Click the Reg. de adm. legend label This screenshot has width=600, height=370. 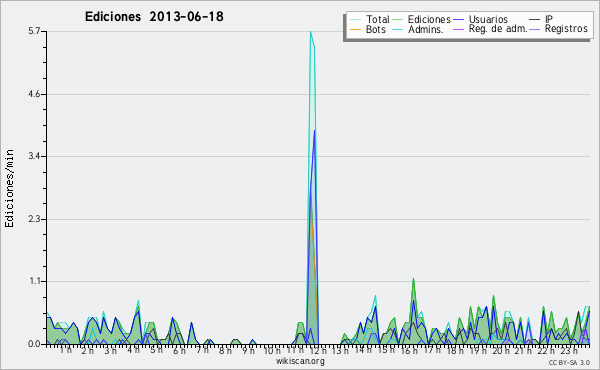pos(498,29)
